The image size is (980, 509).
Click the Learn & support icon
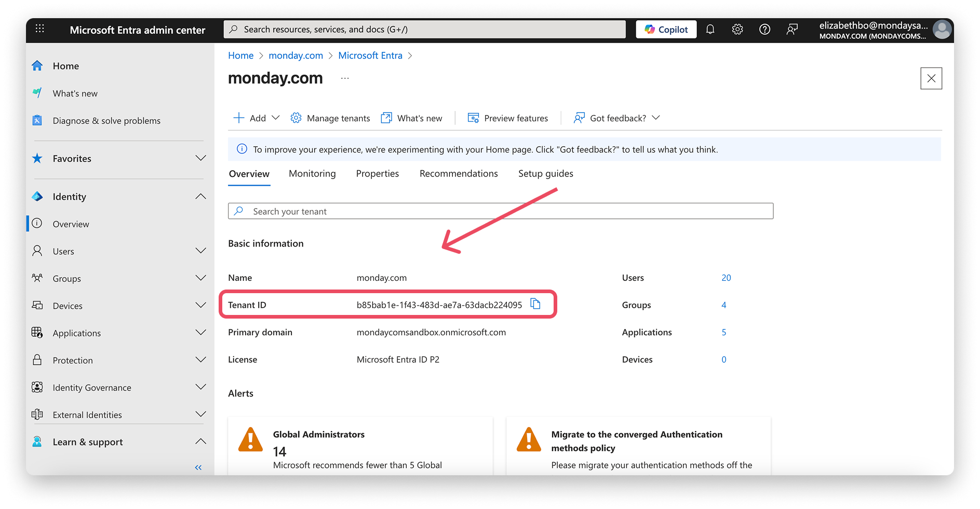37,442
